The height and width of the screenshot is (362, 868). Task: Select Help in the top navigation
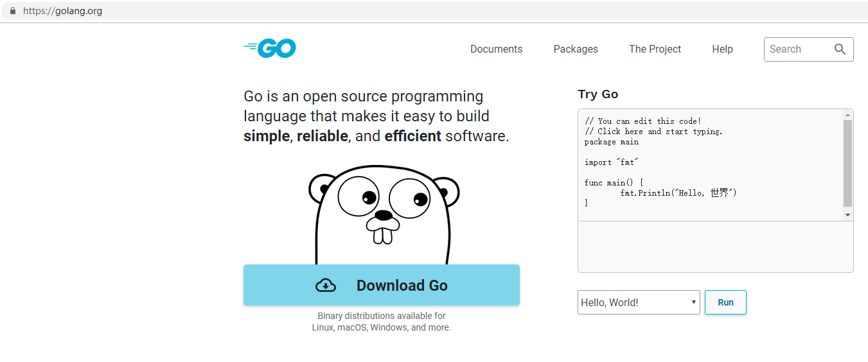pyautogui.click(x=722, y=49)
